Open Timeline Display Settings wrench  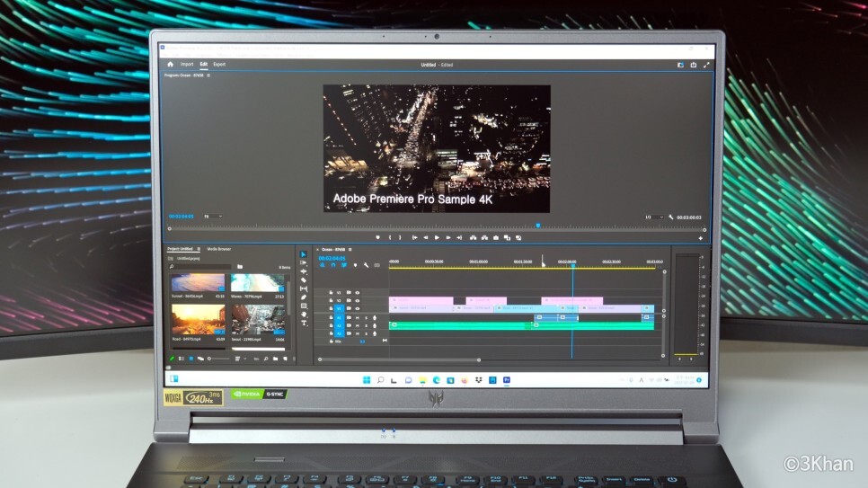pyautogui.click(x=366, y=265)
